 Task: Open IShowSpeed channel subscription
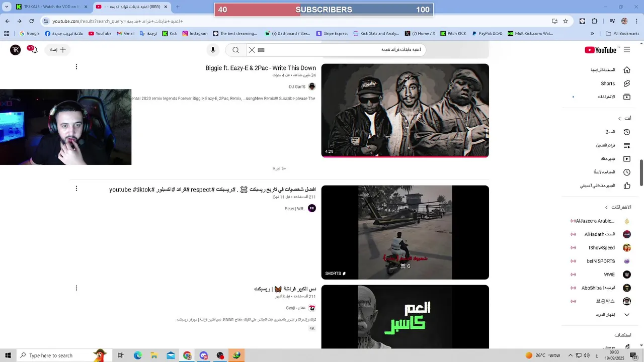coord(601,247)
